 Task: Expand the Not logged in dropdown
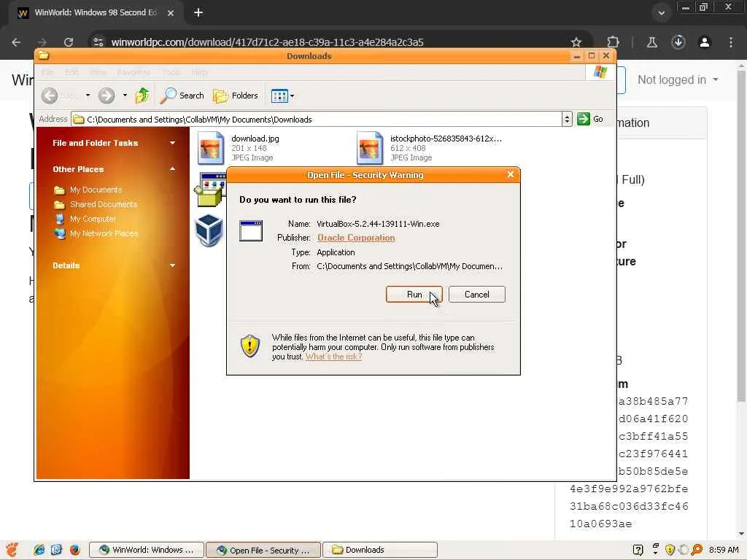(678, 79)
